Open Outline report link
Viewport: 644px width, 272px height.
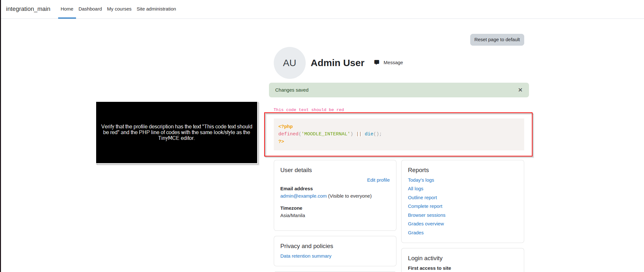coord(422,198)
